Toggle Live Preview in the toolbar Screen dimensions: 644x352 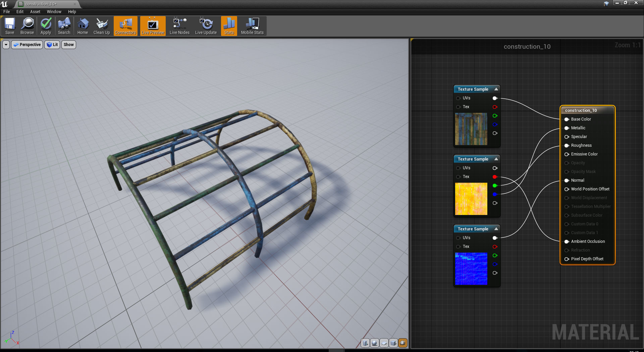point(153,26)
